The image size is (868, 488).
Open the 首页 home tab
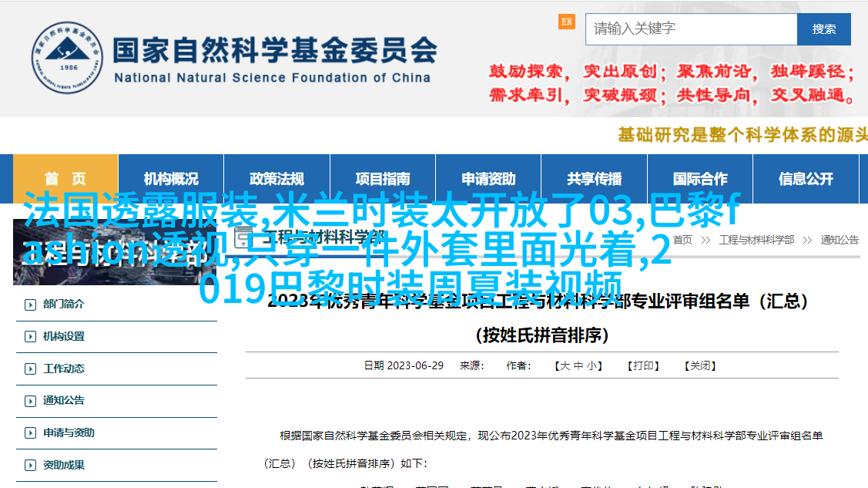point(65,178)
